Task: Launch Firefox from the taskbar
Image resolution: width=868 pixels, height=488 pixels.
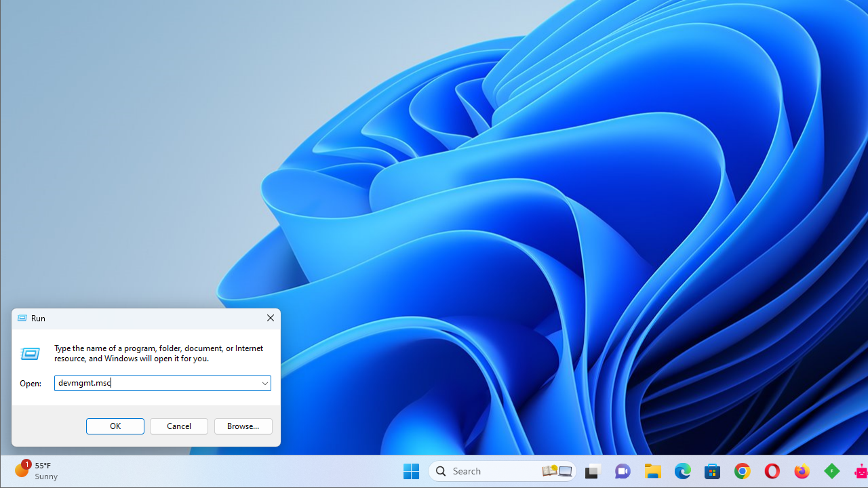Action: 802,471
